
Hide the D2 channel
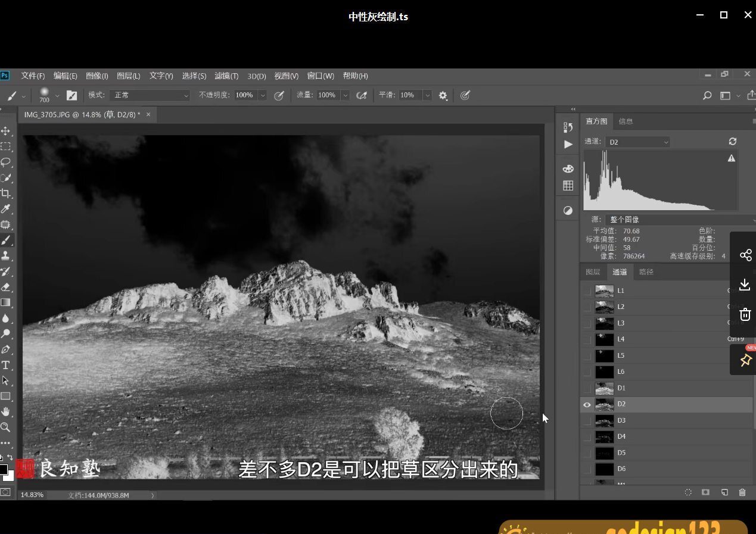587,404
